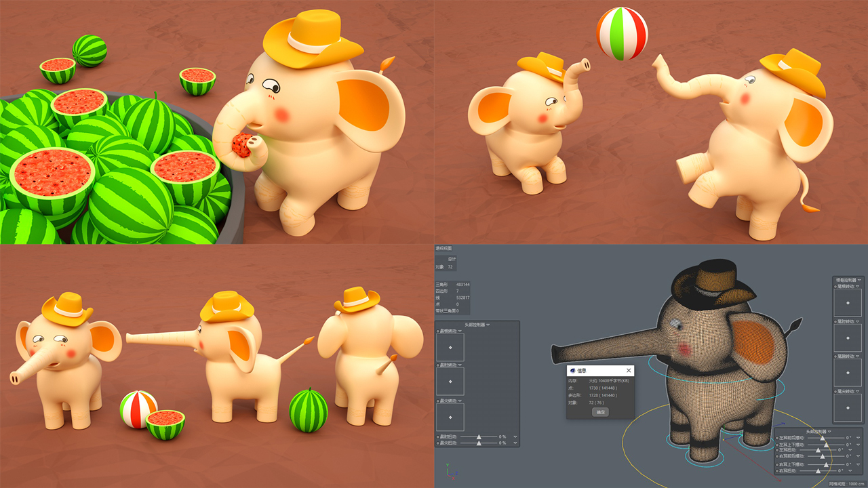Select render of two elephants with ball
868x488 pixels.
coord(651,122)
